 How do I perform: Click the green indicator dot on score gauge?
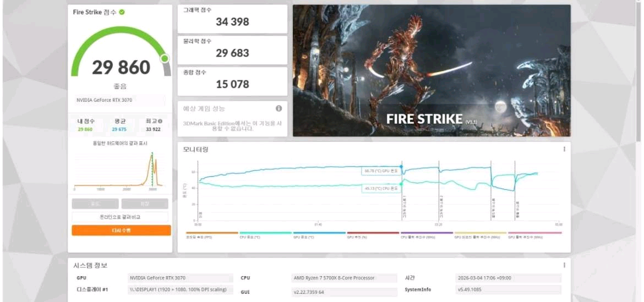tap(164, 58)
